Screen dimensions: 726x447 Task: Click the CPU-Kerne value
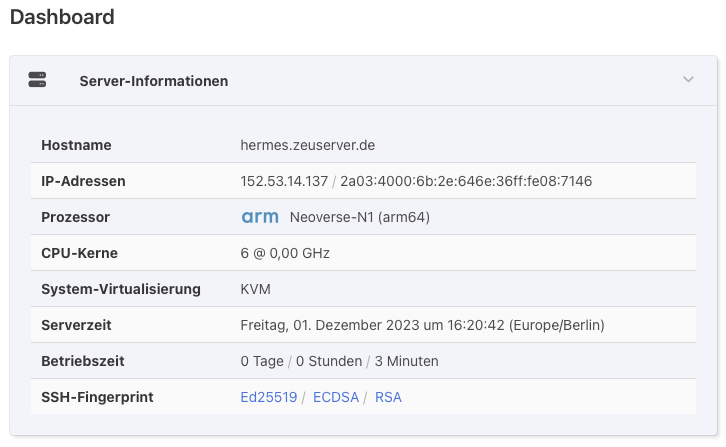(285, 253)
